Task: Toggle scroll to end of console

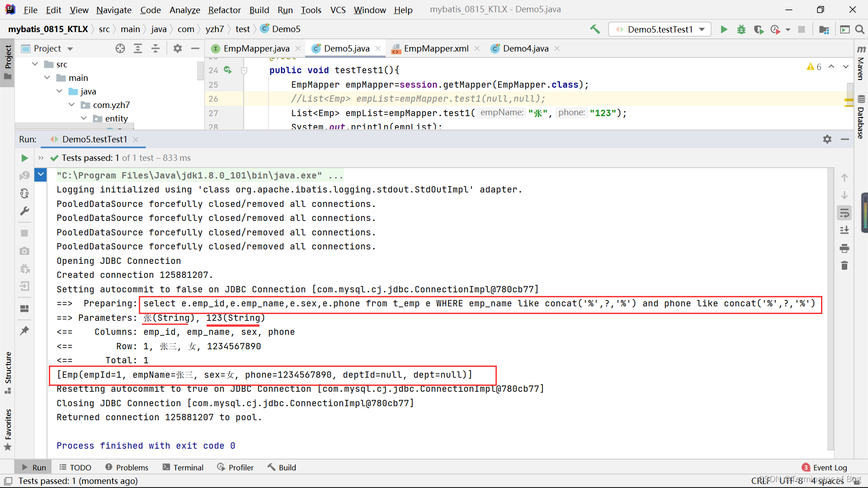Action: (x=844, y=230)
